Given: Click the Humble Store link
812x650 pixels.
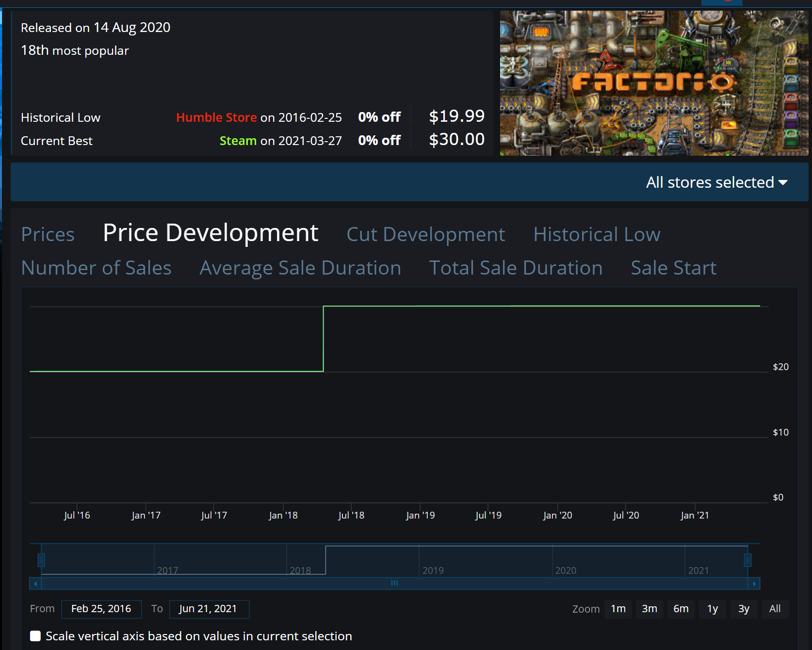Looking at the screenshot, I should pos(216,117).
